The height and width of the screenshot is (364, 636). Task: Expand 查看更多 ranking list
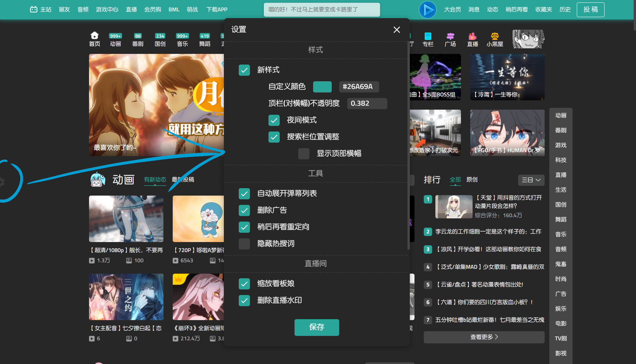(484, 337)
